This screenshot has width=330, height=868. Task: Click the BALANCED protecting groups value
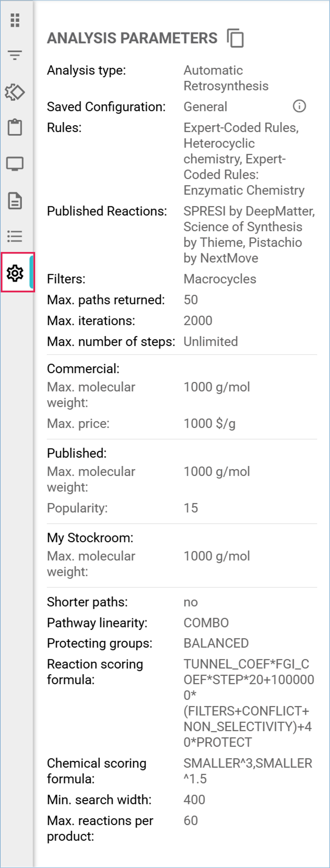[216, 643]
